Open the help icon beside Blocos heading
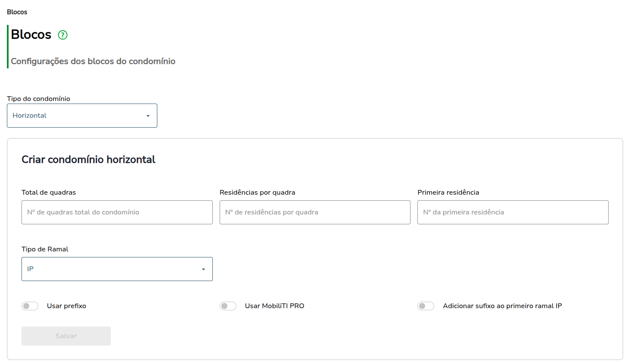 coord(63,35)
